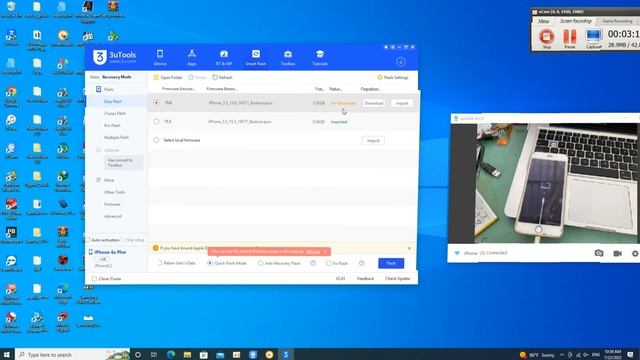Choose Select local firmware radio option
The width and height of the screenshot is (640, 360).
[x=156, y=140]
